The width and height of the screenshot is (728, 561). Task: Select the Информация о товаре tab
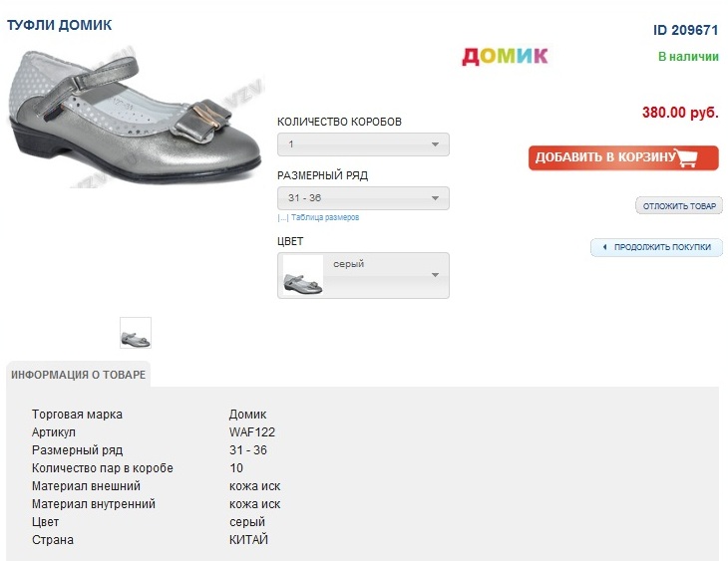coord(79,375)
